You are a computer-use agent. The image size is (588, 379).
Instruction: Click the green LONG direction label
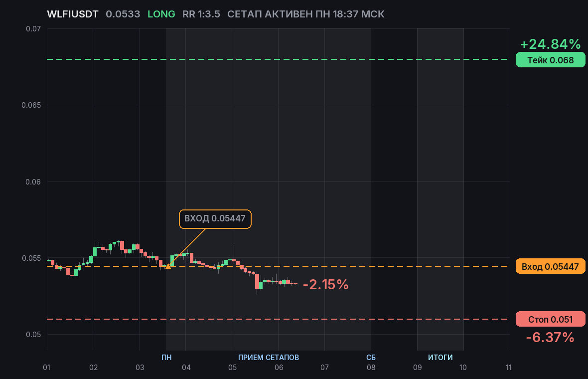[x=161, y=14]
